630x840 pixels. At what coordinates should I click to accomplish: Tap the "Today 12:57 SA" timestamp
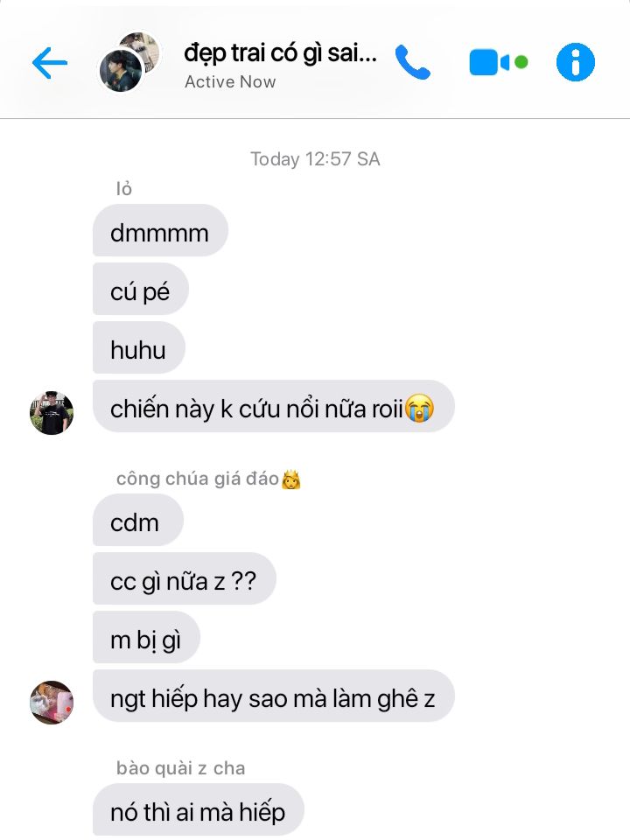click(x=315, y=159)
